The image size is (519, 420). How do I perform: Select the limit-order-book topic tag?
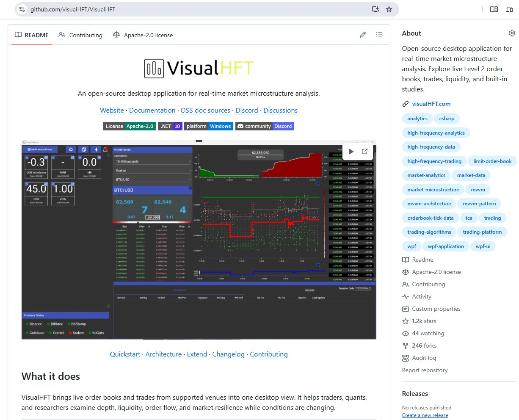(x=492, y=161)
